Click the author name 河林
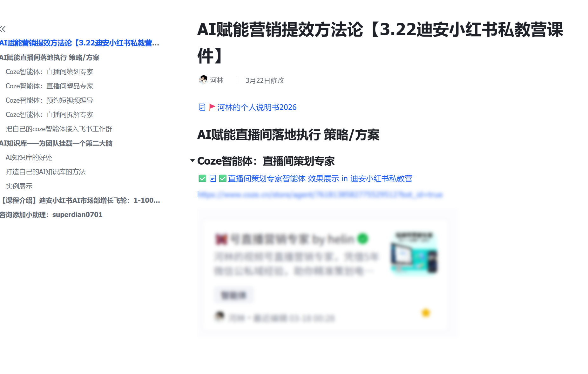 pos(217,80)
